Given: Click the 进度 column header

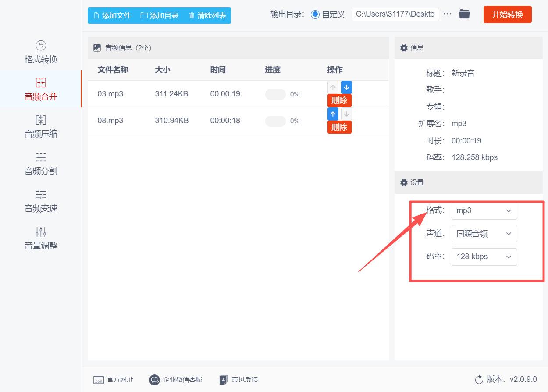Looking at the screenshot, I should 273,70.
